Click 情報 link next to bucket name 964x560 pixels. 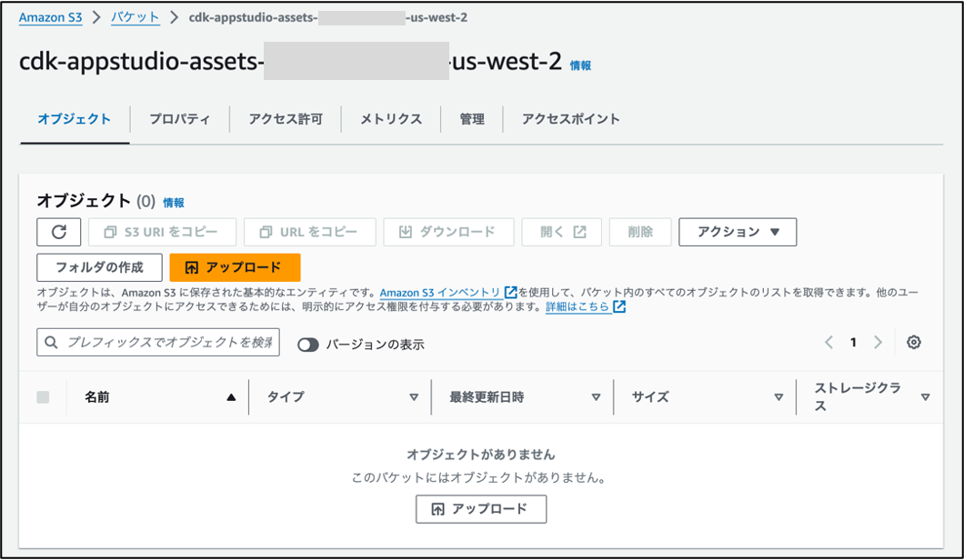click(x=580, y=65)
